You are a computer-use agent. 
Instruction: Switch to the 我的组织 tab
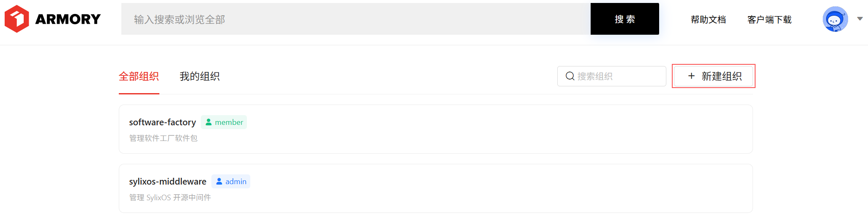[200, 76]
